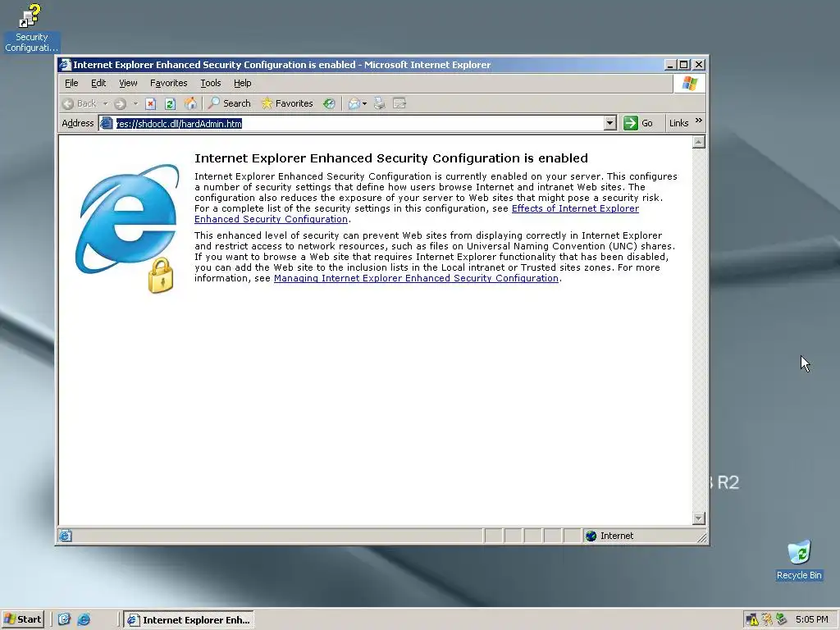
Task: Launch Internet Explorer from Quick Launch
Action: [84, 619]
